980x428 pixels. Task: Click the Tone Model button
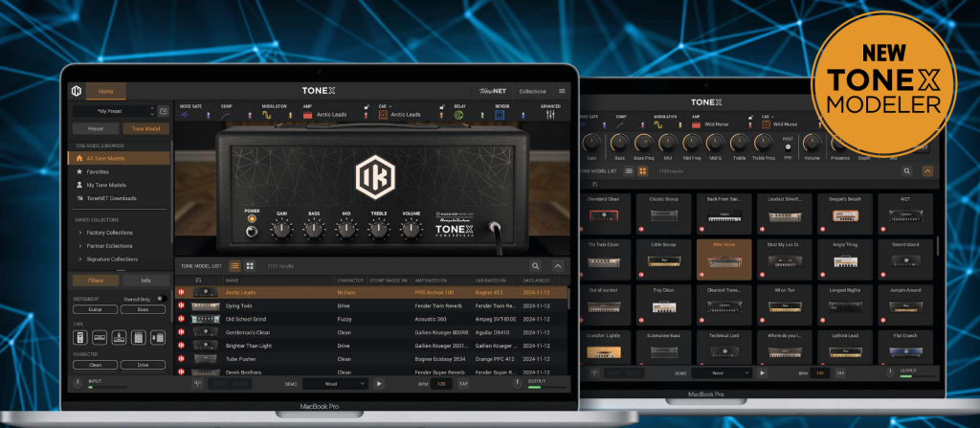pyautogui.click(x=145, y=127)
